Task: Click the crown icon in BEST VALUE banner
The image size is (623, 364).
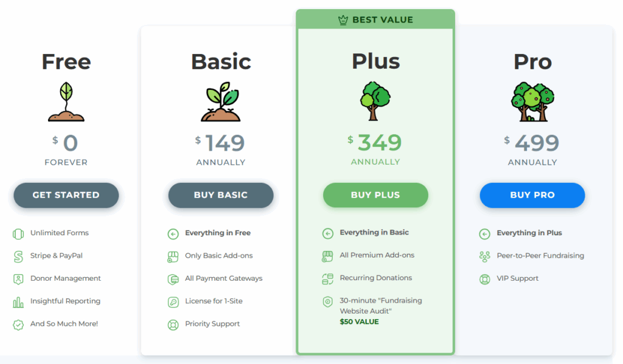Action: [342, 19]
